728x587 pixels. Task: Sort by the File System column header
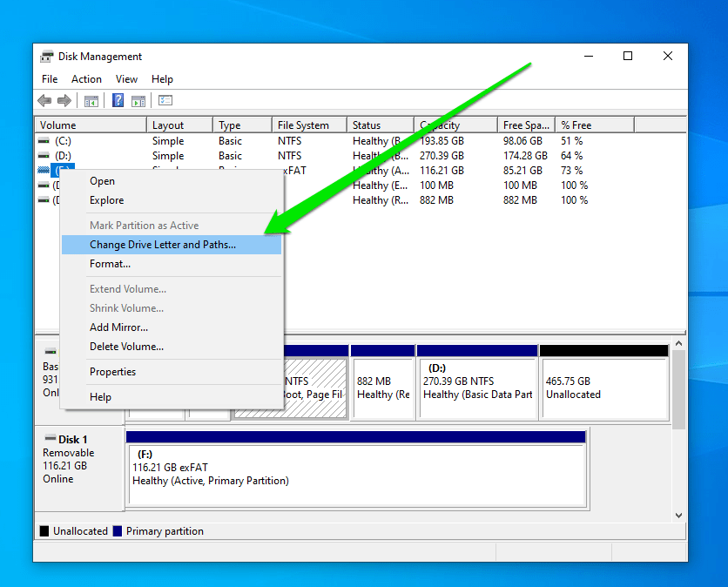303,125
